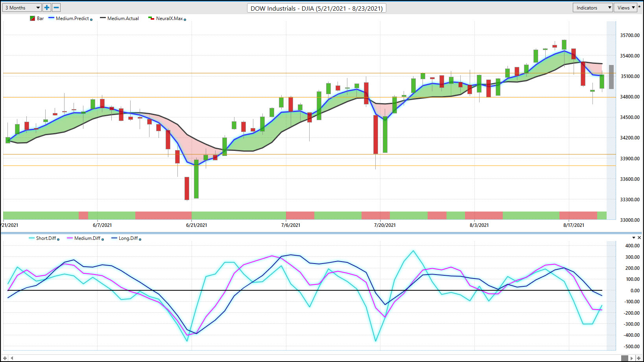644x362 pixels.
Task: Click the 7/20/2021 date label
Action: coord(385,225)
